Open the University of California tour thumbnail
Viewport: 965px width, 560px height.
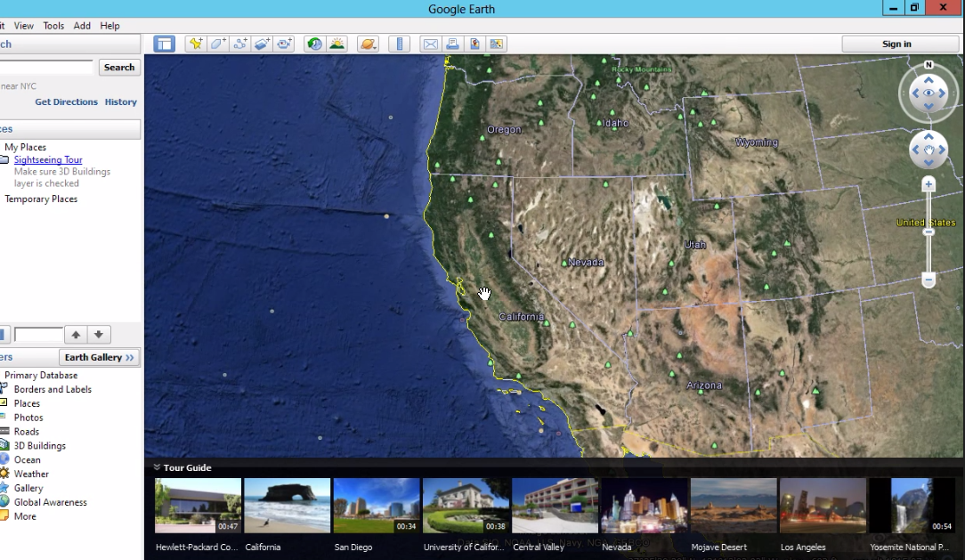(x=466, y=506)
